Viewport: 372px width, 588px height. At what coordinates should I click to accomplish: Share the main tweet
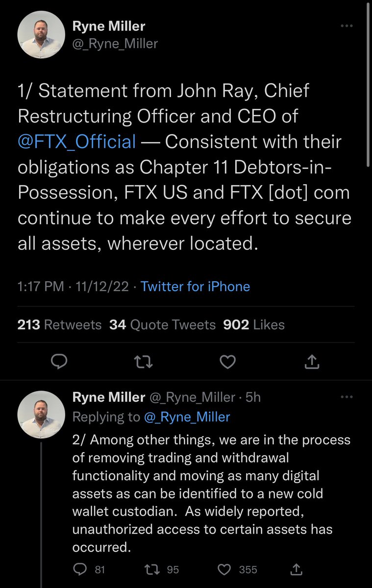[312, 362]
